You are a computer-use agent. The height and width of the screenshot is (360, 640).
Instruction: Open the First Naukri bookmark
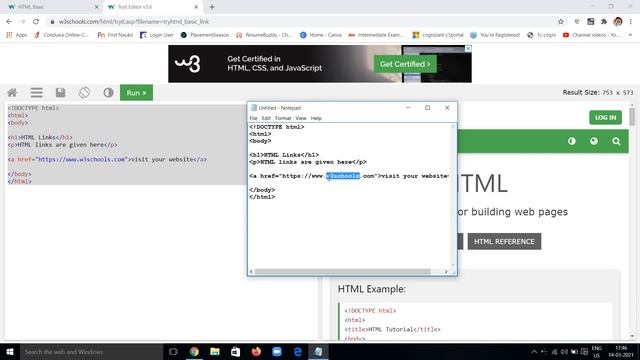click(115, 35)
